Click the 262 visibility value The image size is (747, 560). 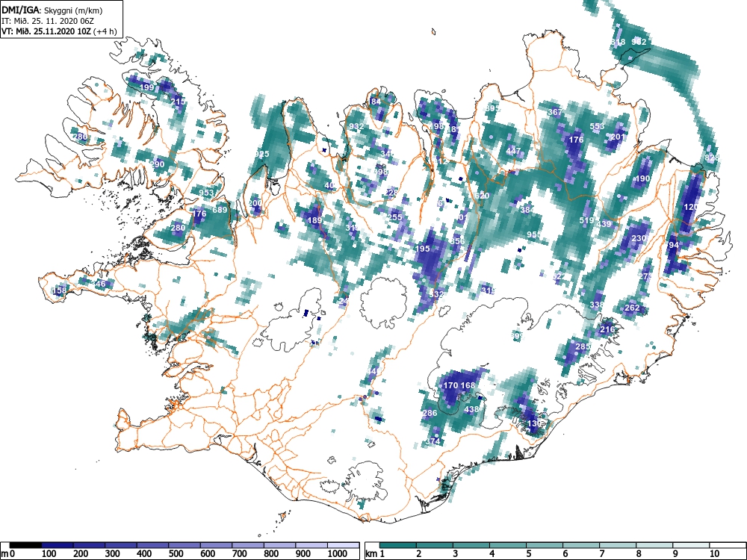[x=632, y=308]
